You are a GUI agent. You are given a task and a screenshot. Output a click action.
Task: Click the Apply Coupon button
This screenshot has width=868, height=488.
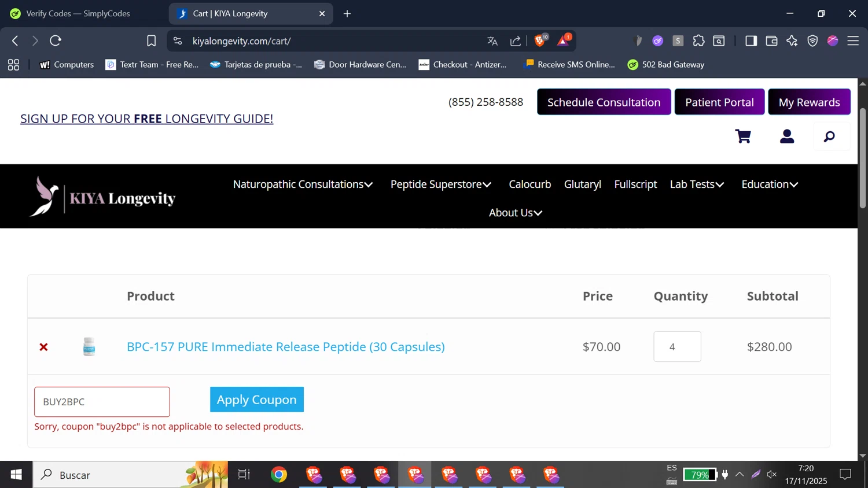coord(257,400)
